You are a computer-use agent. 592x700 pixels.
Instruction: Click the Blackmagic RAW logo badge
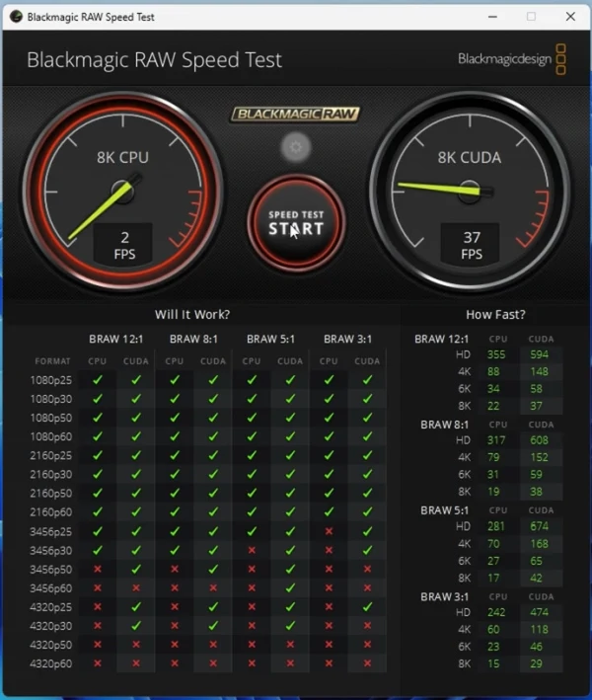(295, 114)
